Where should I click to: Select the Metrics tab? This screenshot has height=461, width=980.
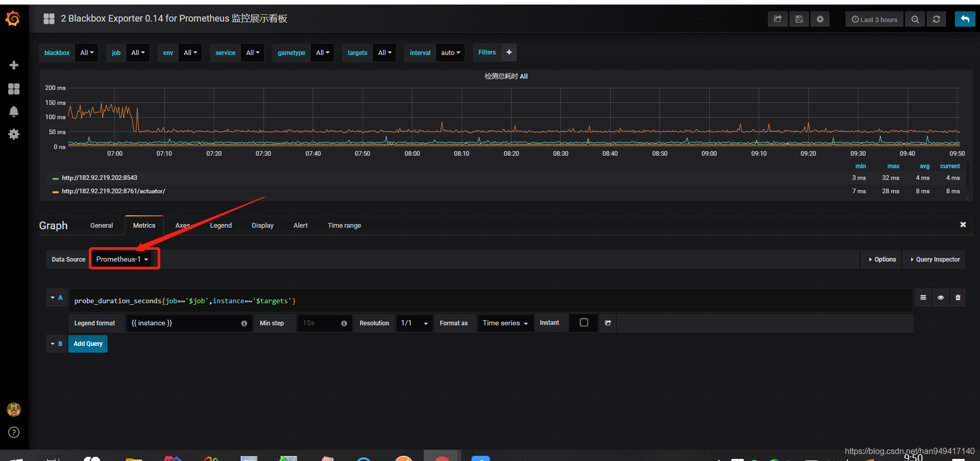coord(144,226)
